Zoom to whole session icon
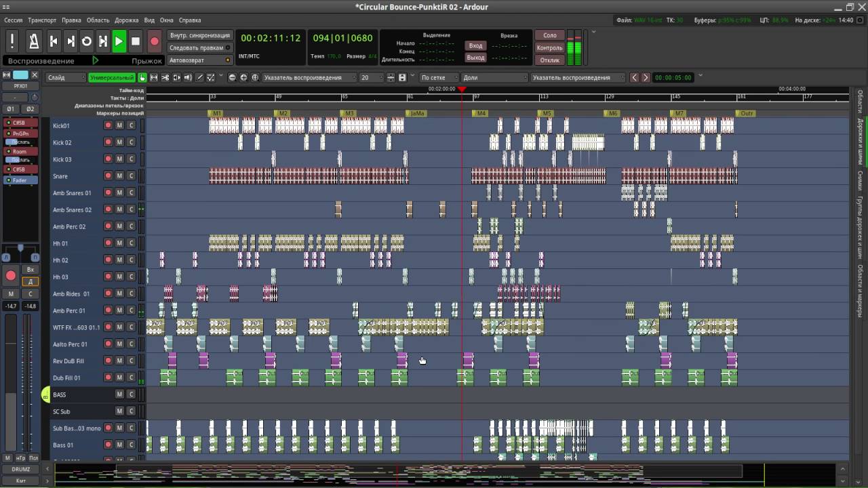Viewport: 868px width, 488px height. pos(255,77)
